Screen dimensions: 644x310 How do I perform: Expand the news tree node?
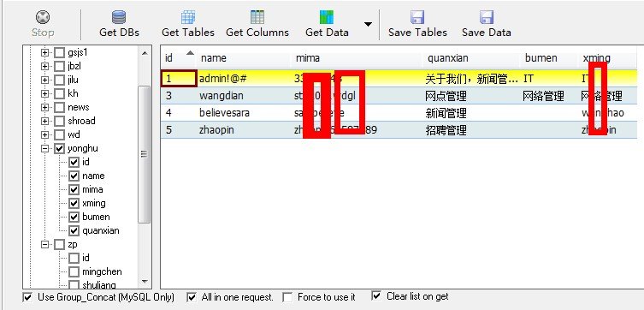coord(45,107)
